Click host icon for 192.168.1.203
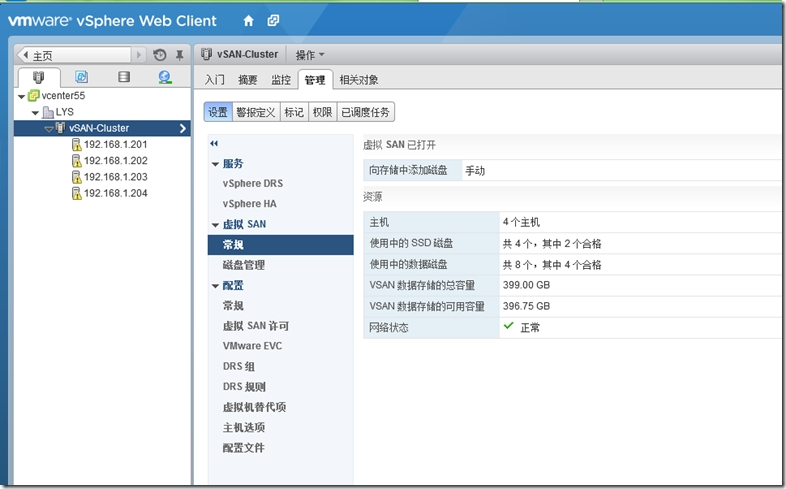Viewport: 786px width, 489px height. coord(76,177)
